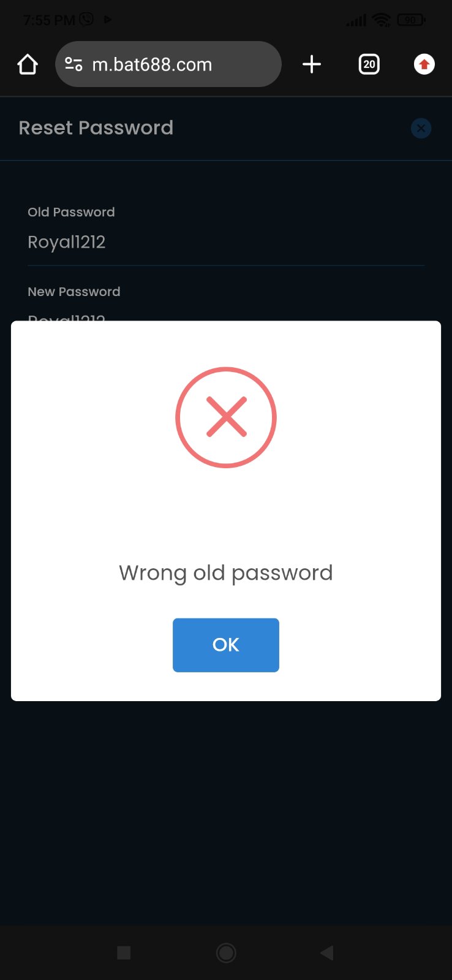452x980 pixels.
Task: Tap the red error cross icon
Action: [x=226, y=417]
